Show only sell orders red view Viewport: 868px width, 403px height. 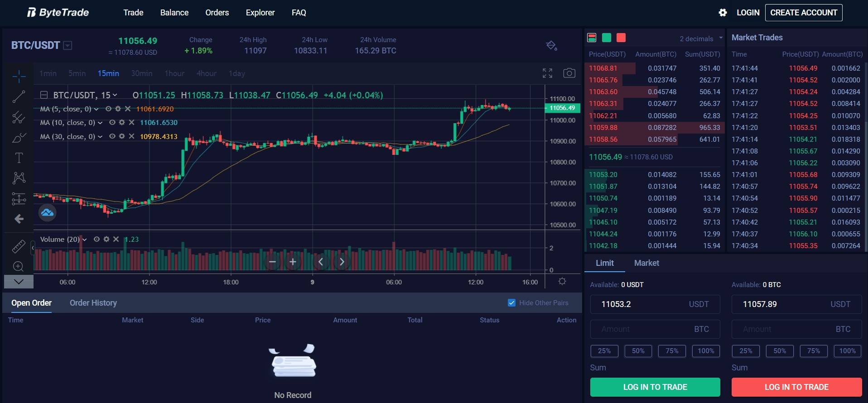point(621,38)
